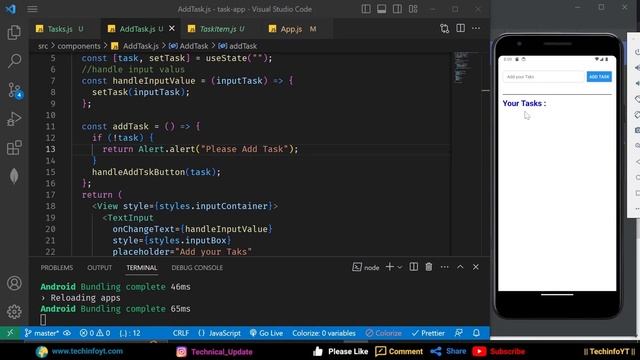Image resolution: width=640 pixels, height=360 pixels.
Task: Click the terminal cursor prompt
Action: [x=43, y=320]
